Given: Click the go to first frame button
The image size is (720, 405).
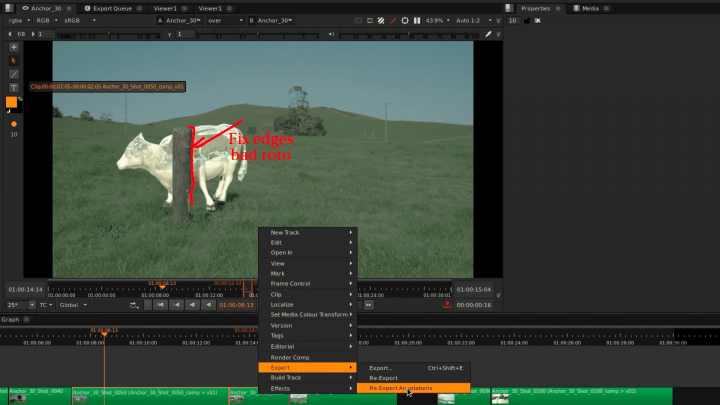Looking at the screenshot, I should (160, 305).
